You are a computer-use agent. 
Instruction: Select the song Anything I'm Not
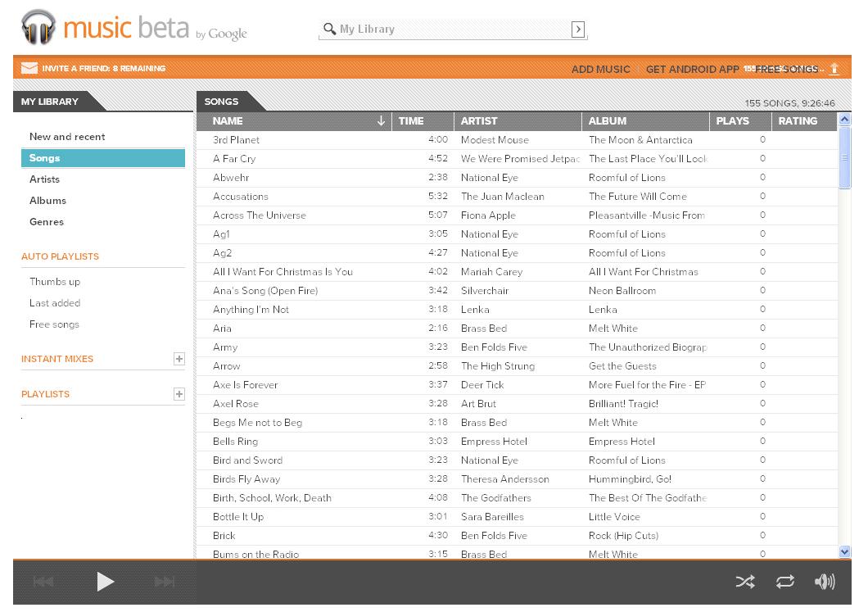tap(251, 310)
